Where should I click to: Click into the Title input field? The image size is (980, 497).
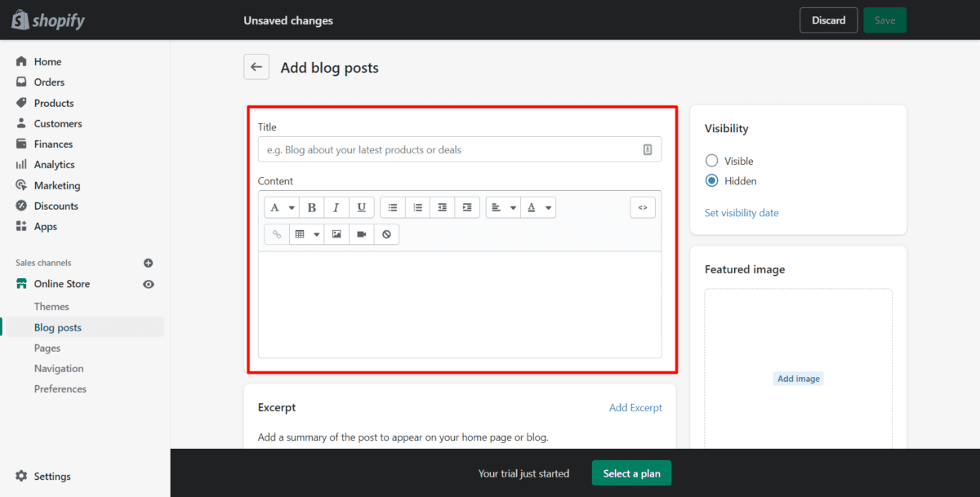[460, 149]
